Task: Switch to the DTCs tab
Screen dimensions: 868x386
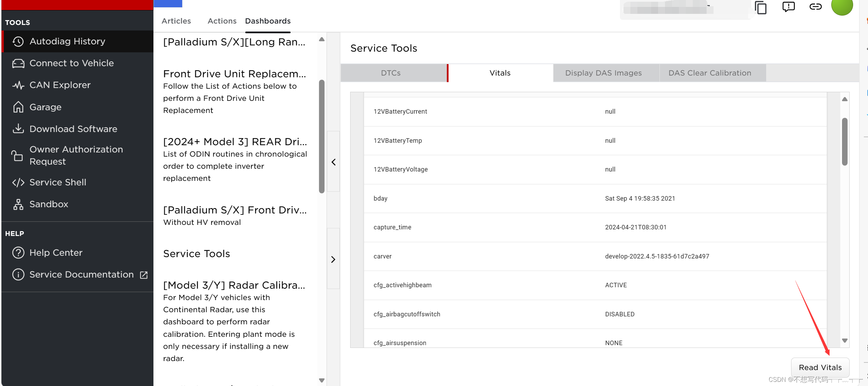Action: pyautogui.click(x=391, y=73)
